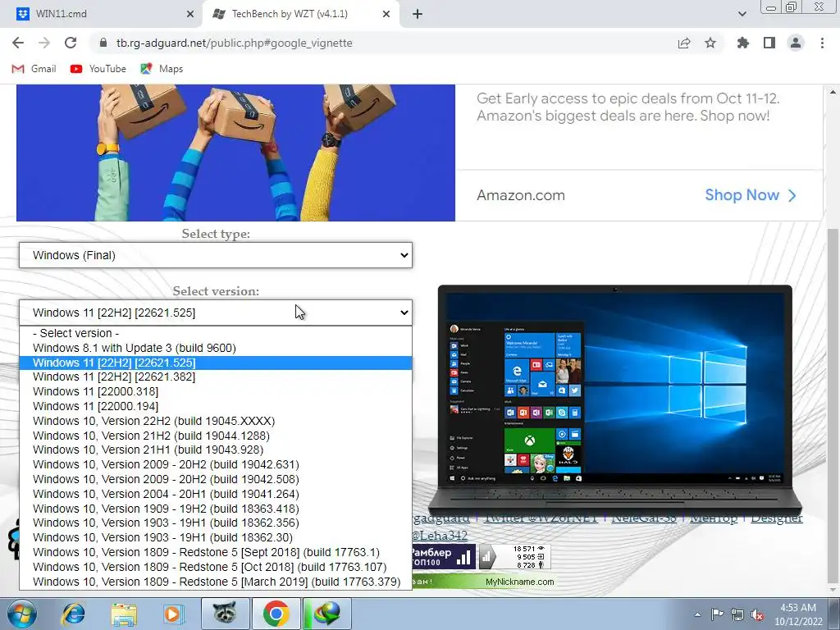
Task: Open Windows Explorer folder from taskbar
Action: tap(124, 614)
